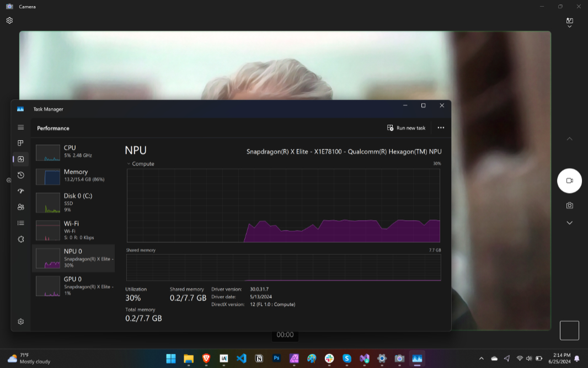
Task: Open Visual Studio Code from taskbar
Action: (x=242, y=359)
